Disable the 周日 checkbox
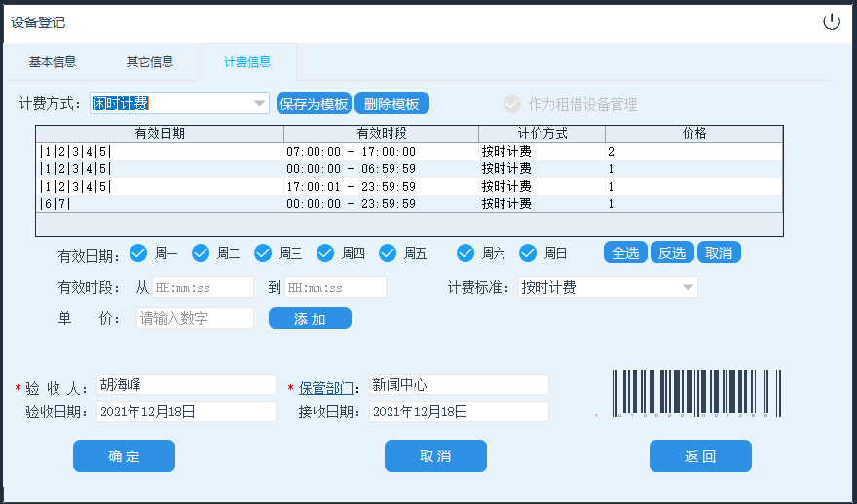This screenshot has width=857, height=504. coord(528,253)
